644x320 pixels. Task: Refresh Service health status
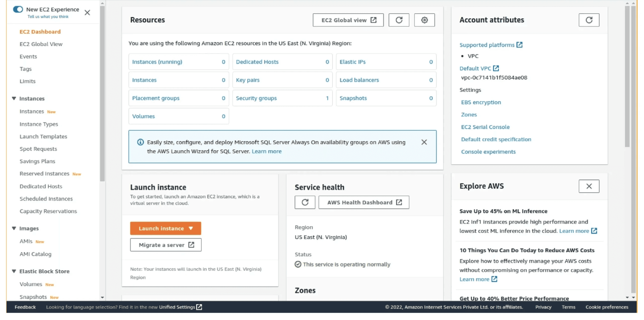(305, 202)
